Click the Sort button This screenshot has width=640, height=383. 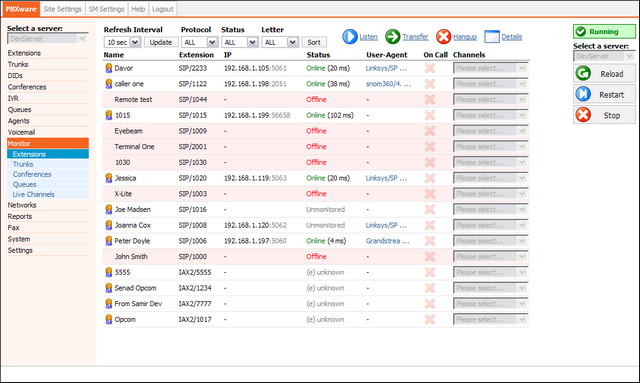pos(314,42)
